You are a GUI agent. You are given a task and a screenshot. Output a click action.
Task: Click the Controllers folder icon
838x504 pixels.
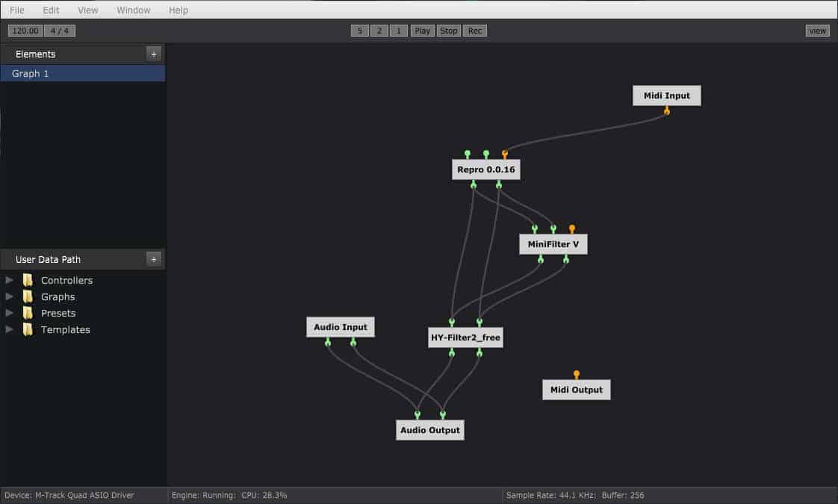(28, 280)
